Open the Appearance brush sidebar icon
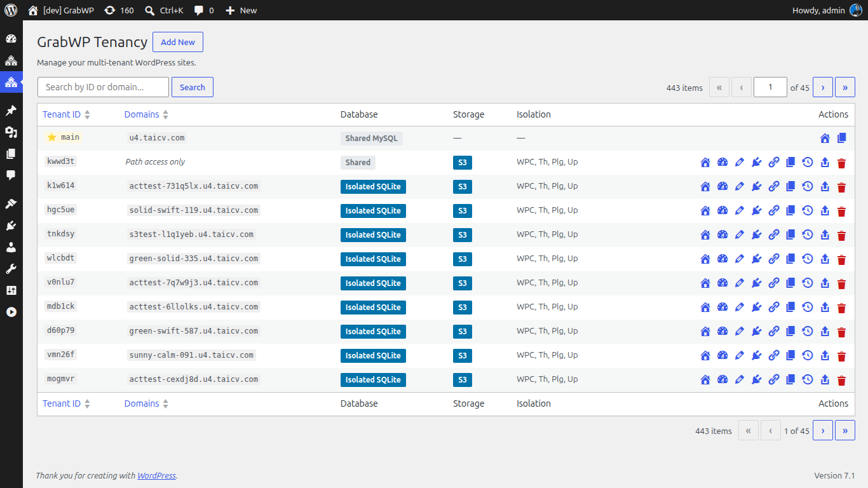 click(11, 204)
